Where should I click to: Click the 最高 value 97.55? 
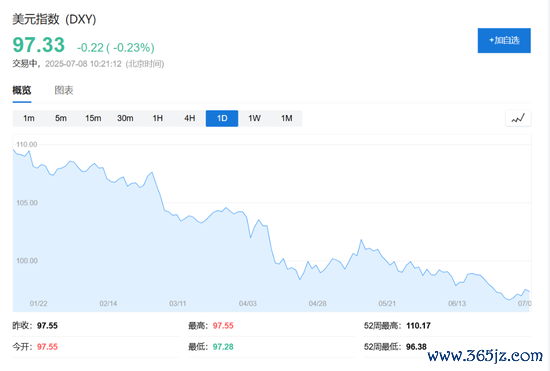tap(223, 326)
